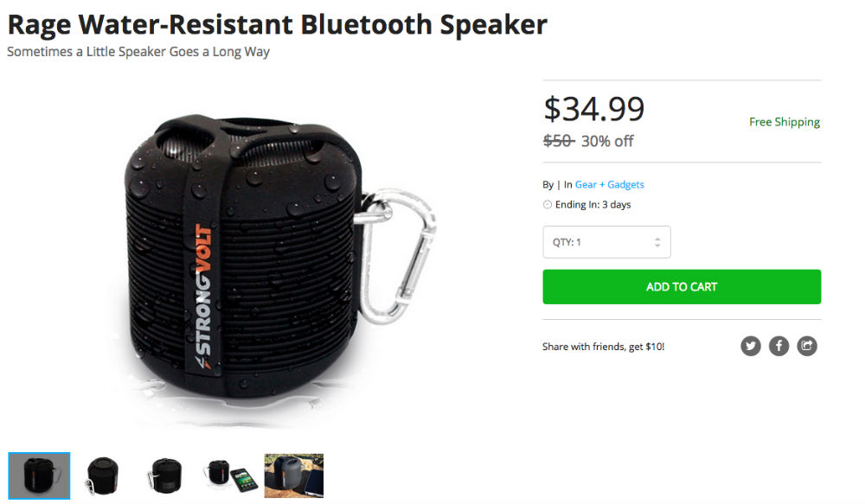
Task: Open the Gear + Gadgets category link
Action: pyautogui.click(x=610, y=185)
